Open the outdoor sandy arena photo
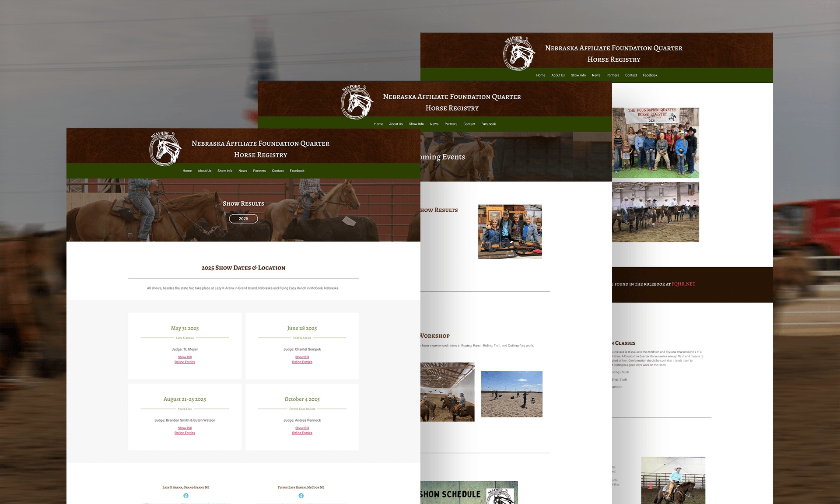This screenshot has height=504, width=840. 512,394
